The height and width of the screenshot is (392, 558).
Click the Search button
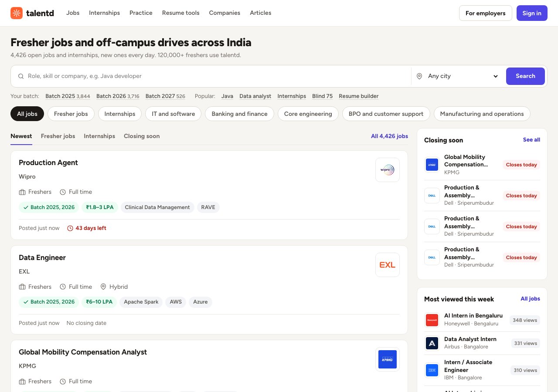coord(525,76)
